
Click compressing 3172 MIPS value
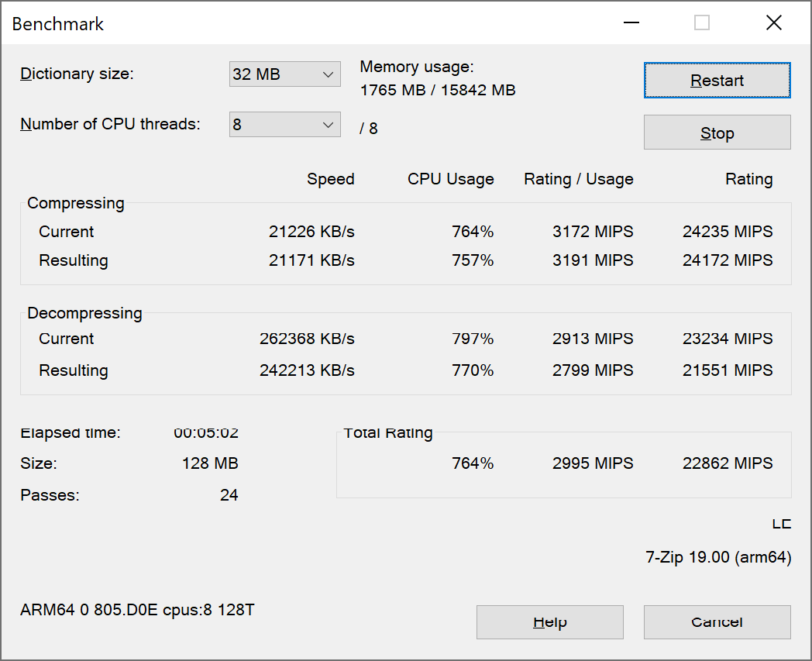click(593, 232)
